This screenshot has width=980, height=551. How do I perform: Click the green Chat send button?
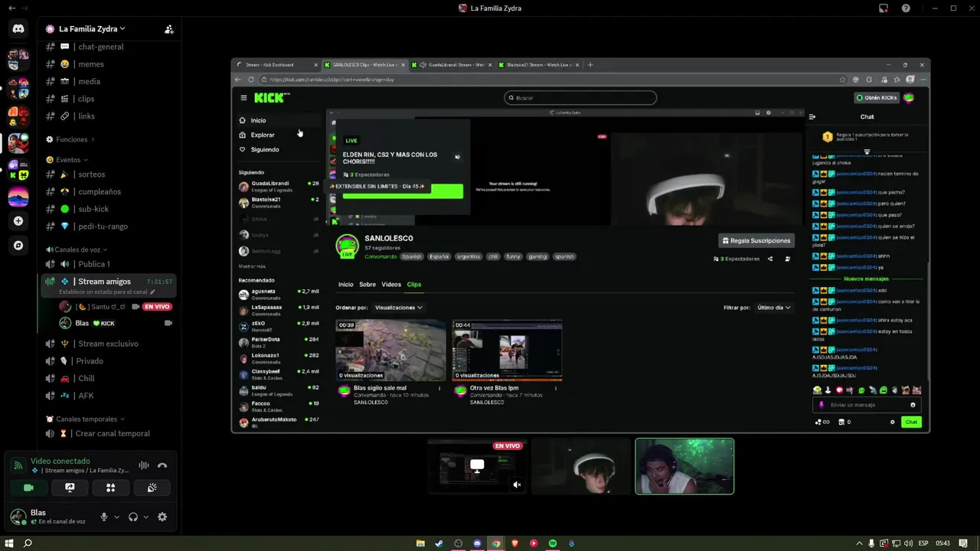911,422
